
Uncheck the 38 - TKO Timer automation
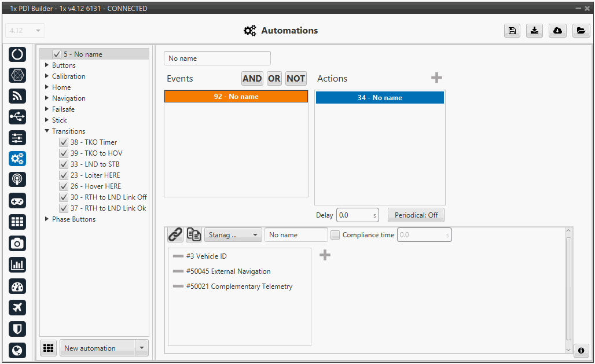click(x=64, y=142)
